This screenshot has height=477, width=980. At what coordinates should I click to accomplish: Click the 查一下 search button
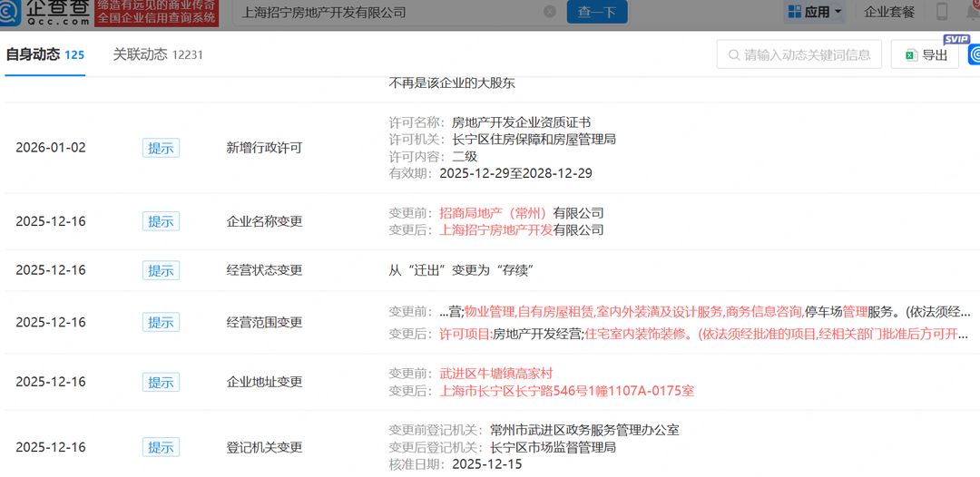pyautogui.click(x=597, y=12)
